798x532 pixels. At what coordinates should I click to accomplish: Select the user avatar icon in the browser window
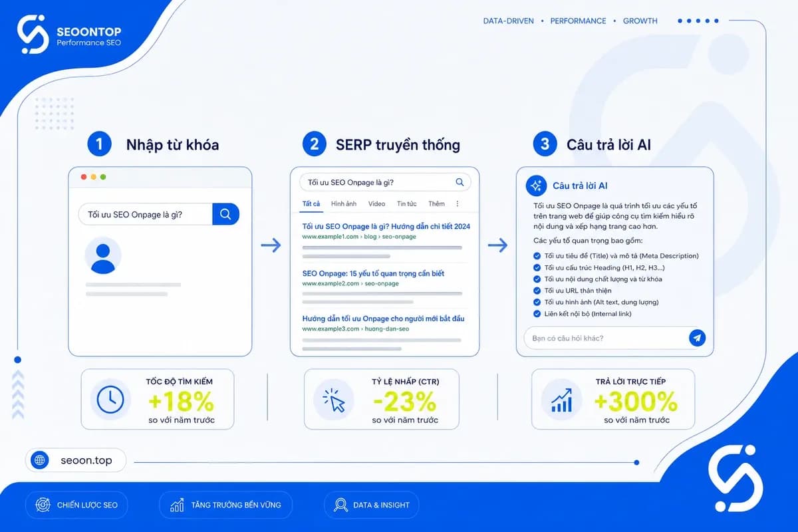[103, 257]
